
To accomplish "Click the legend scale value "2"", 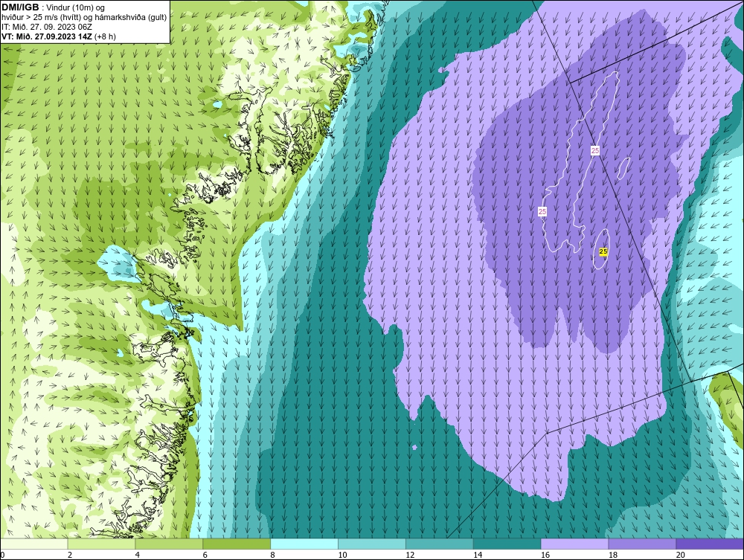I will tap(70, 555).
